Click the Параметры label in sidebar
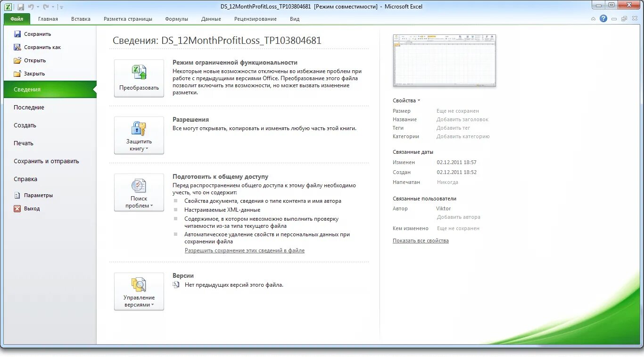The width and height of the screenshot is (644, 357). click(x=39, y=195)
